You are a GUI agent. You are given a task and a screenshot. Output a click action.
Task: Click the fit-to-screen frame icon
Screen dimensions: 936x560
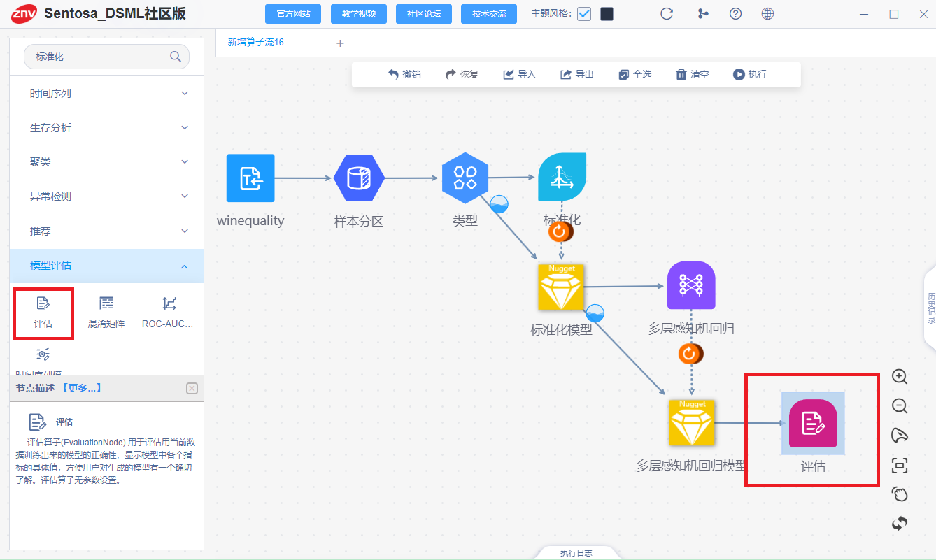tap(900, 465)
